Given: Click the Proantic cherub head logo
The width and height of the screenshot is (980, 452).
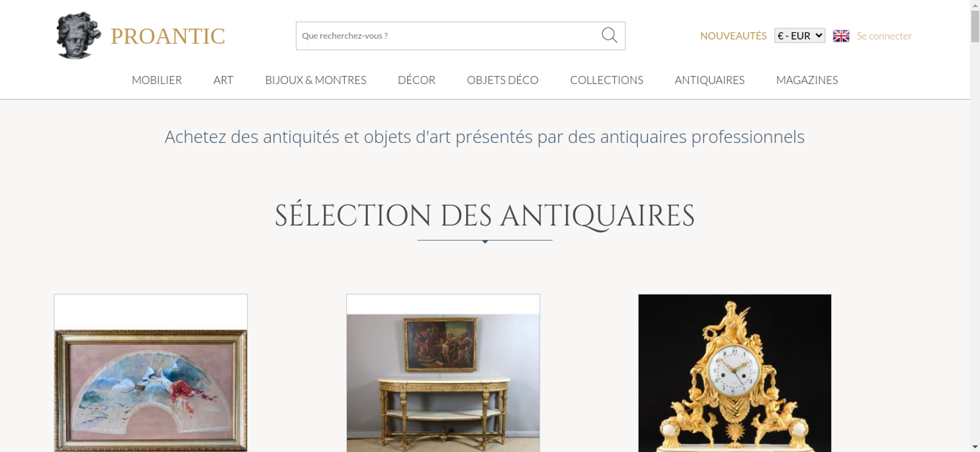Looking at the screenshot, I should (x=78, y=35).
